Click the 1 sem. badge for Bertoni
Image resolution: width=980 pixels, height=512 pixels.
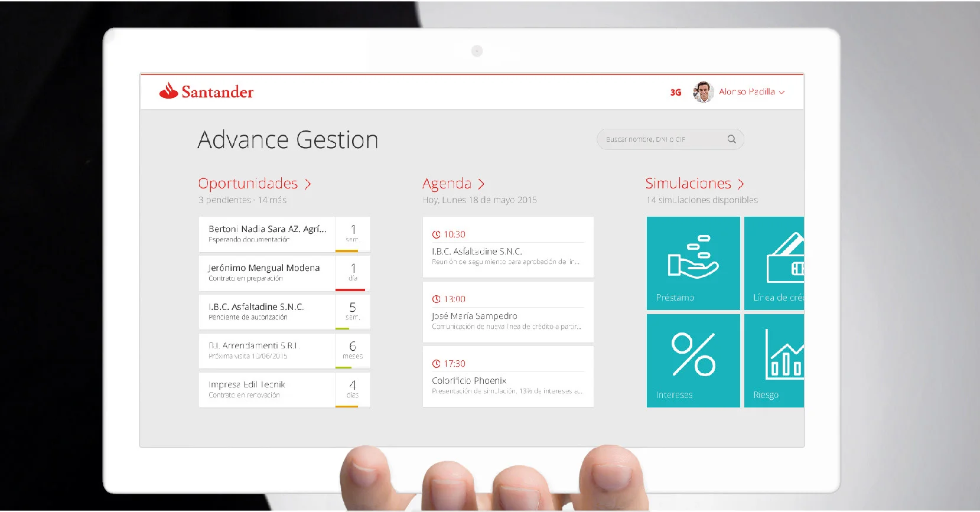click(353, 234)
